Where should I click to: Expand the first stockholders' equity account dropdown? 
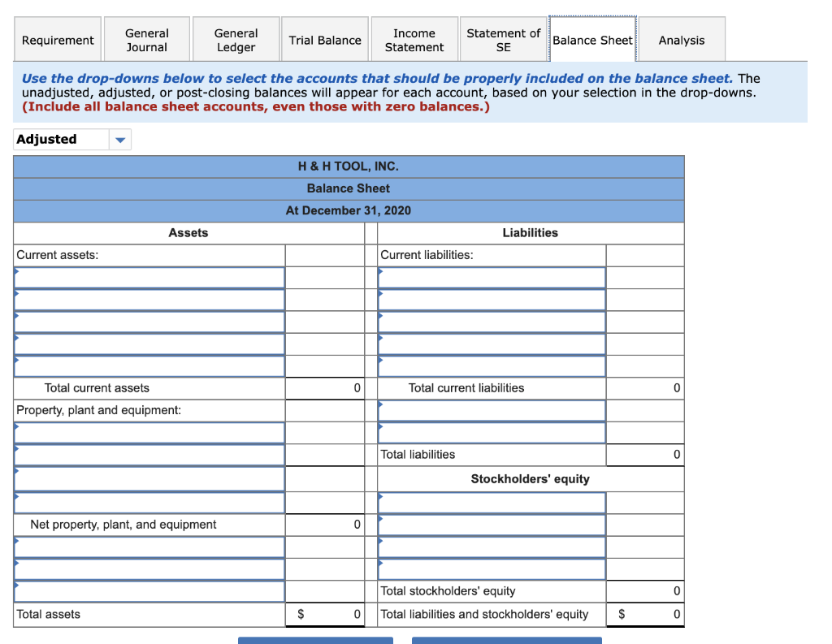[491, 502]
